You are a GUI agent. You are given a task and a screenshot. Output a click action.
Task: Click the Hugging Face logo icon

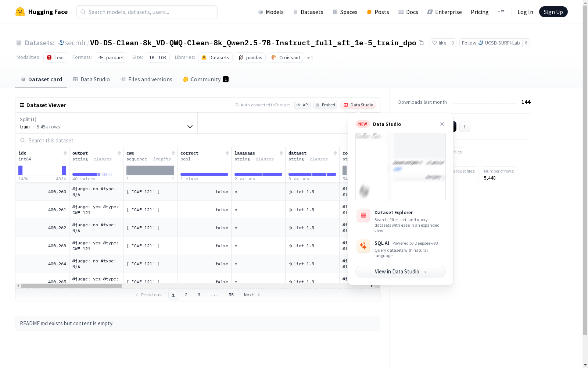point(20,12)
